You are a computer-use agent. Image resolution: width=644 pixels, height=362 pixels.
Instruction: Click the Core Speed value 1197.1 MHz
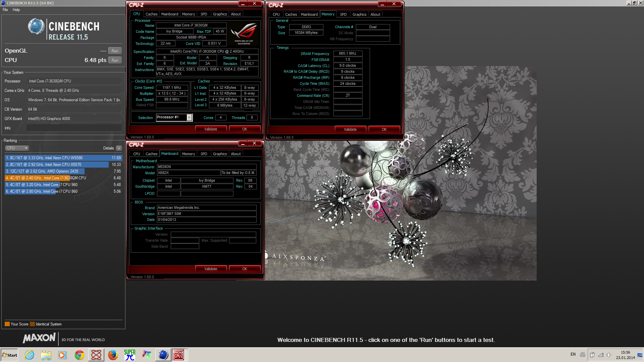(x=172, y=87)
